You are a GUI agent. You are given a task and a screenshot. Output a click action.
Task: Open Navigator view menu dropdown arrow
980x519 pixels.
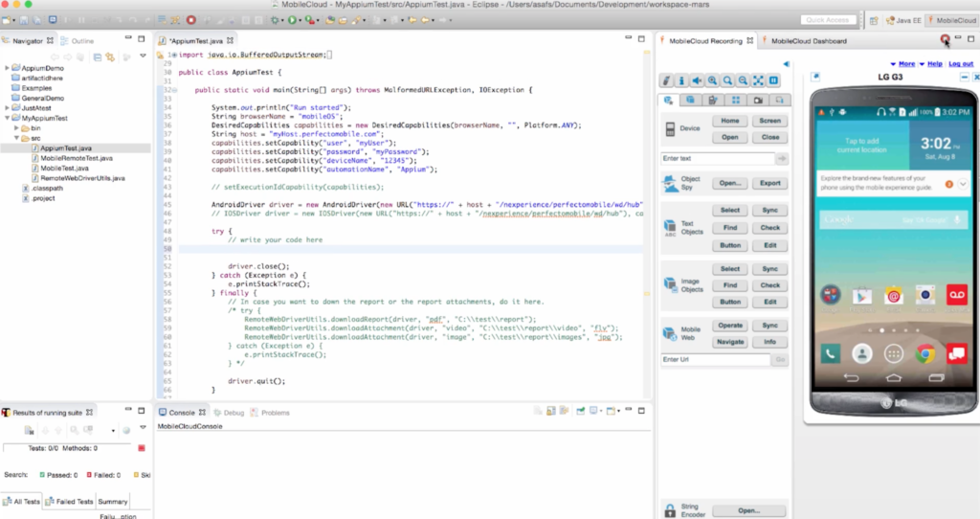point(143,56)
